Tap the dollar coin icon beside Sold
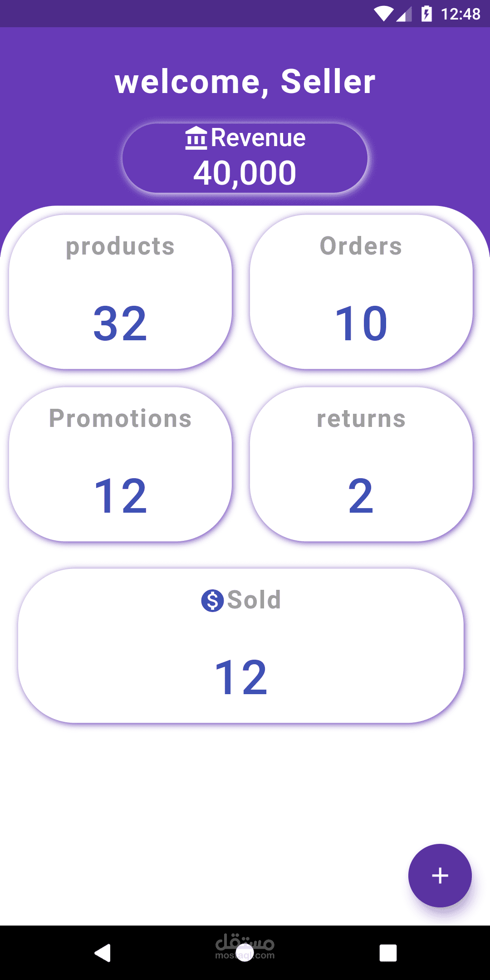Viewport: 490px width, 980px height. (212, 600)
